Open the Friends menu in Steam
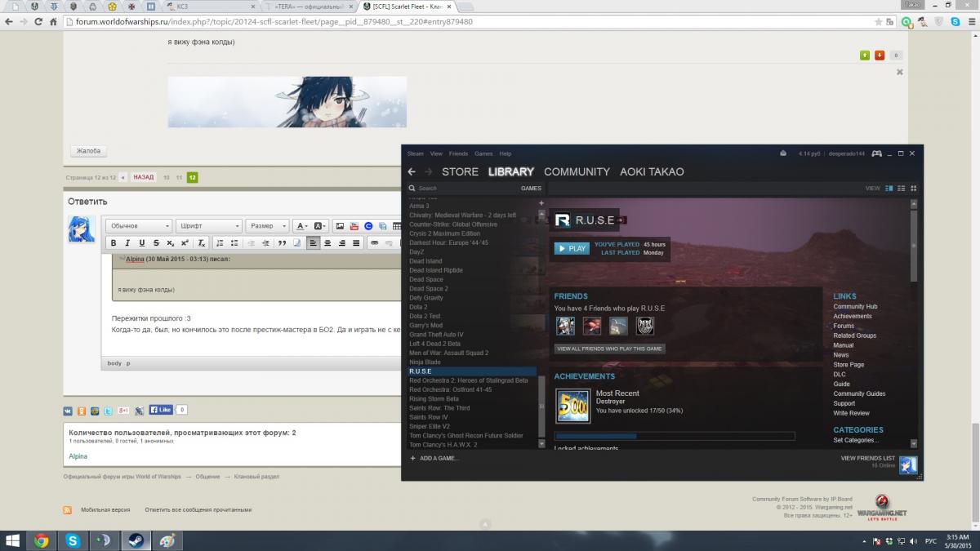Screen dimensions: 980x551 click(458, 153)
